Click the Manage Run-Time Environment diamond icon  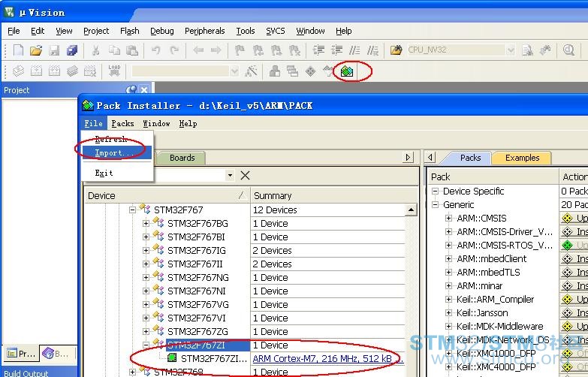click(x=310, y=71)
